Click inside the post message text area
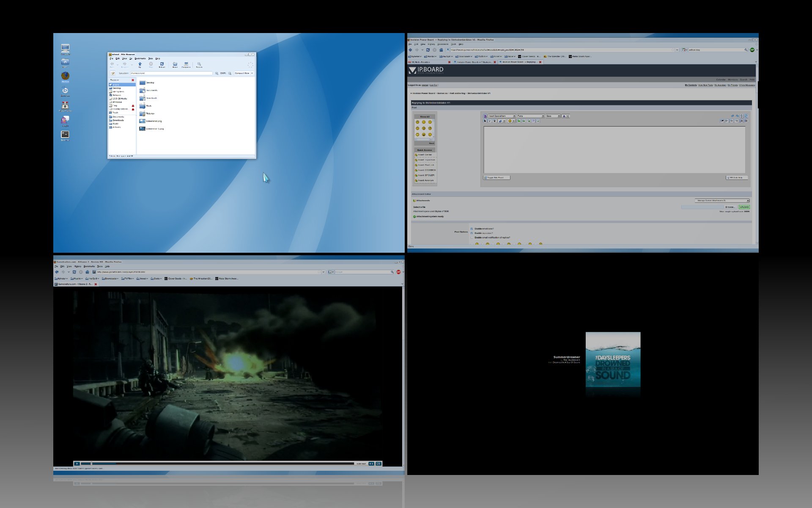812x508 pixels. click(614, 149)
